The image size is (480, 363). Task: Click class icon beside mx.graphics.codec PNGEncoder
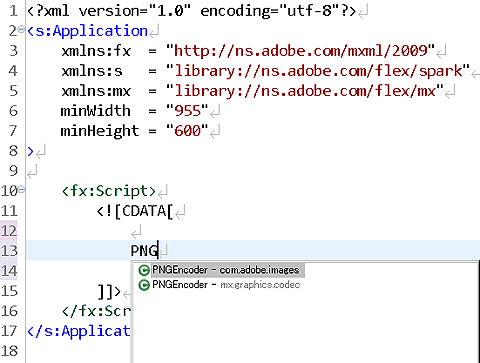[144, 285]
